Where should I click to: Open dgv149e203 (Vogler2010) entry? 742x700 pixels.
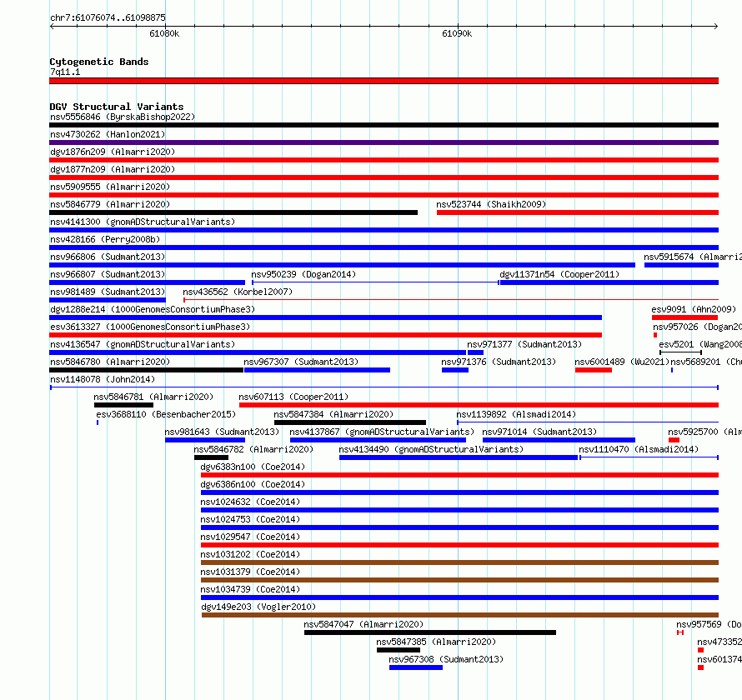[258, 607]
